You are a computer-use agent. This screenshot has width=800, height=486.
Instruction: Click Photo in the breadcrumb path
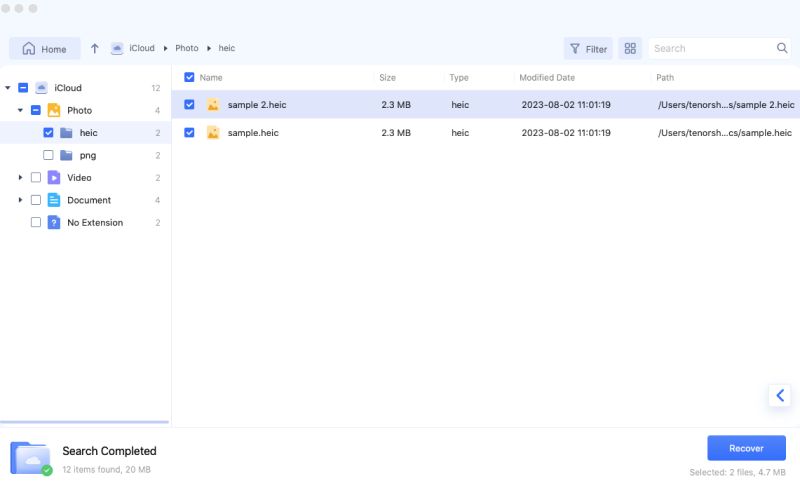tap(187, 48)
